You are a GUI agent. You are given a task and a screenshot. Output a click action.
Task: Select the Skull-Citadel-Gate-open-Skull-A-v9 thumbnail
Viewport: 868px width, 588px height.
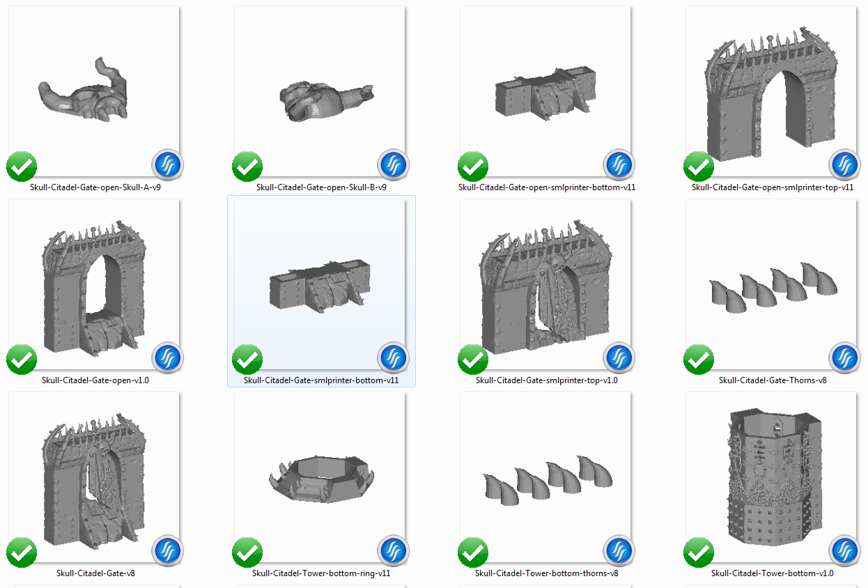pos(94,91)
